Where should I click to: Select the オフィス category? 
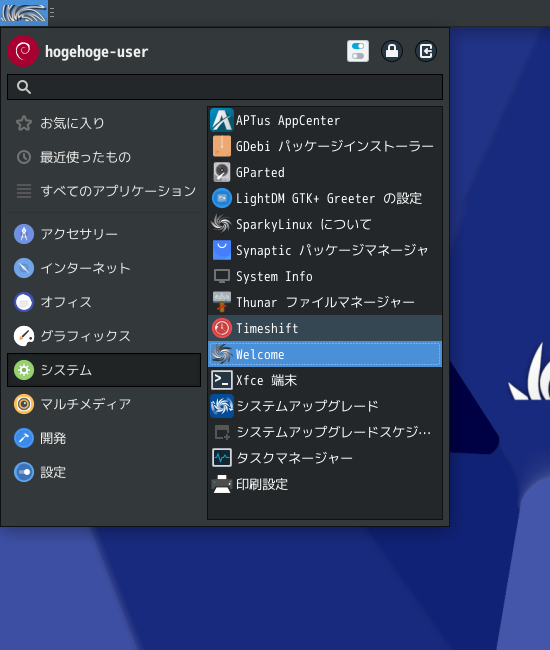point(104,302)
